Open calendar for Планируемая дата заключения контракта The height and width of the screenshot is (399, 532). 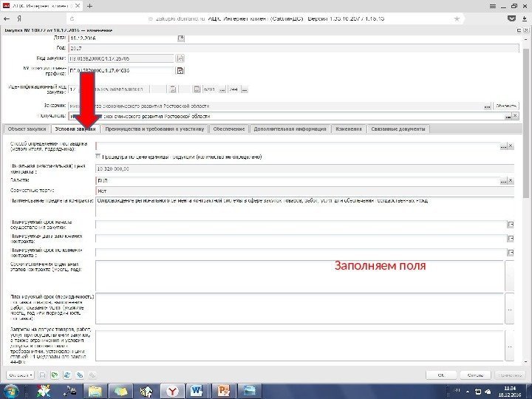tap(511, 239)
